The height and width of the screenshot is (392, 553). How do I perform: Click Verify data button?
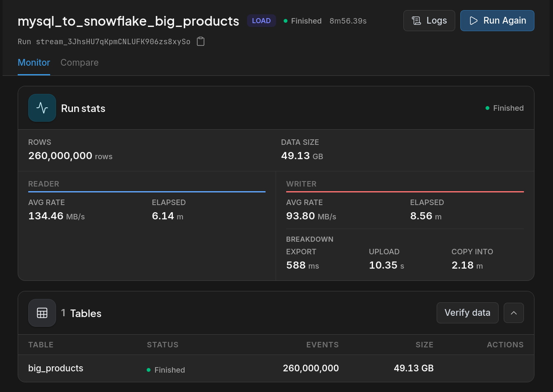click(x=467, y=313)
